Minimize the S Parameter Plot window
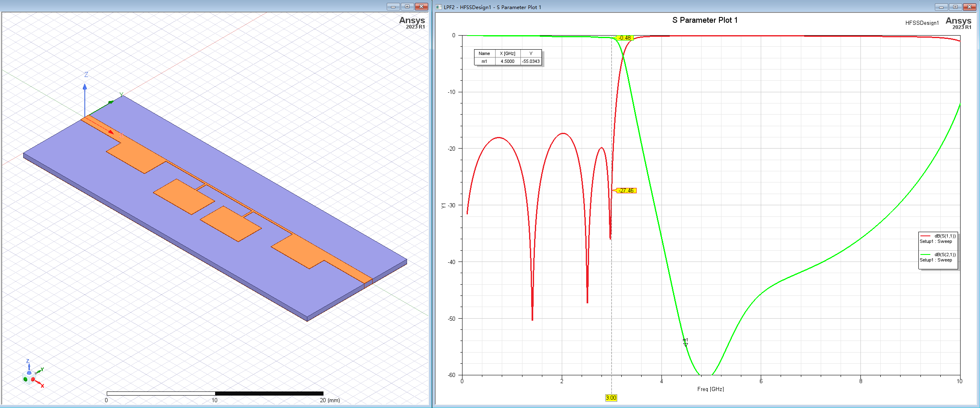Viewport: 980px width, 408px height. 941,7
